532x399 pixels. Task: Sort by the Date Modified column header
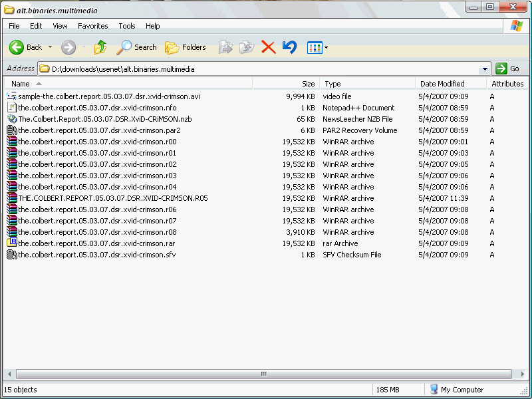coord(451,84)
